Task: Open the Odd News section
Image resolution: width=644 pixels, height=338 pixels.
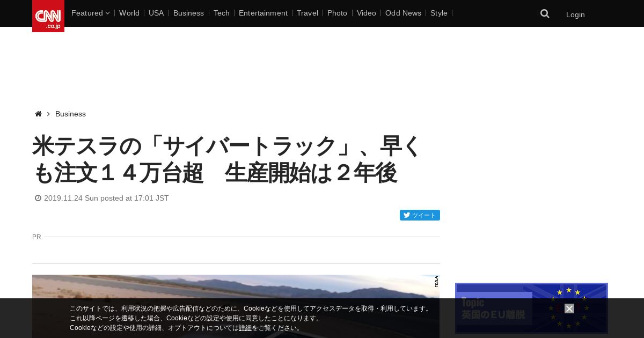Action: click(403, 13)
